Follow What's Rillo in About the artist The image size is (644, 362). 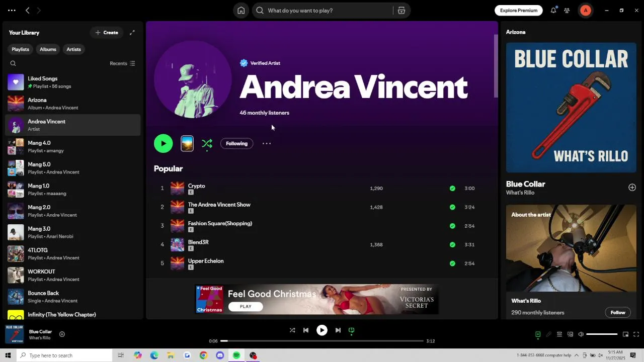tap(618, 313)
